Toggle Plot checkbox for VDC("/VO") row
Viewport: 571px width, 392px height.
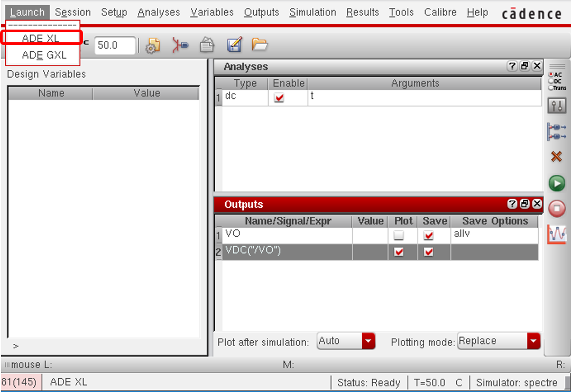399,251
